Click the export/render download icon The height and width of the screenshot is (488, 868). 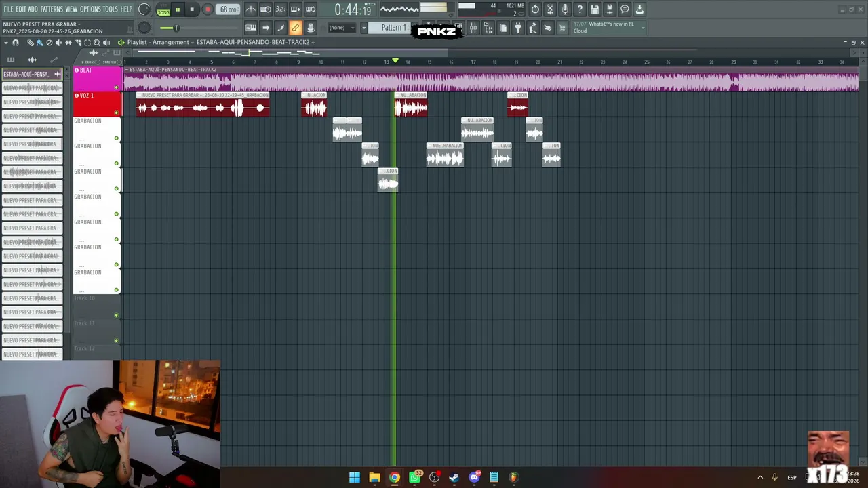639,9
